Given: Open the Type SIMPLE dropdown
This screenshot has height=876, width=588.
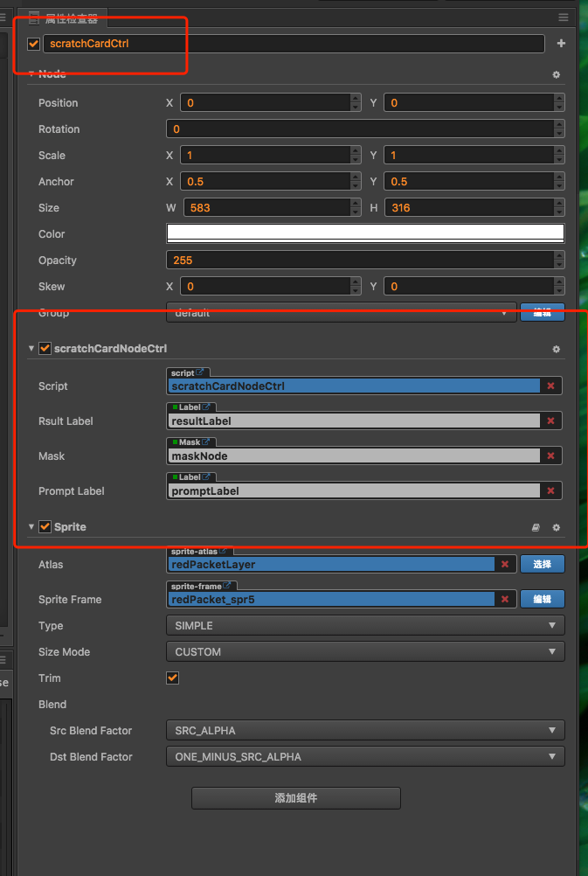Looking at the screenshot, I should tap(366, 626).
